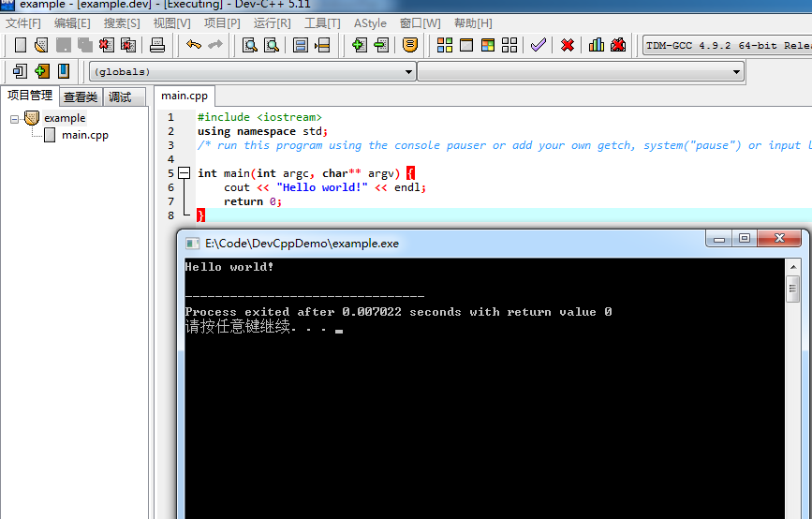
Task: Click the Insert snippet icon in second toolbar
Action: click(21, 71)
